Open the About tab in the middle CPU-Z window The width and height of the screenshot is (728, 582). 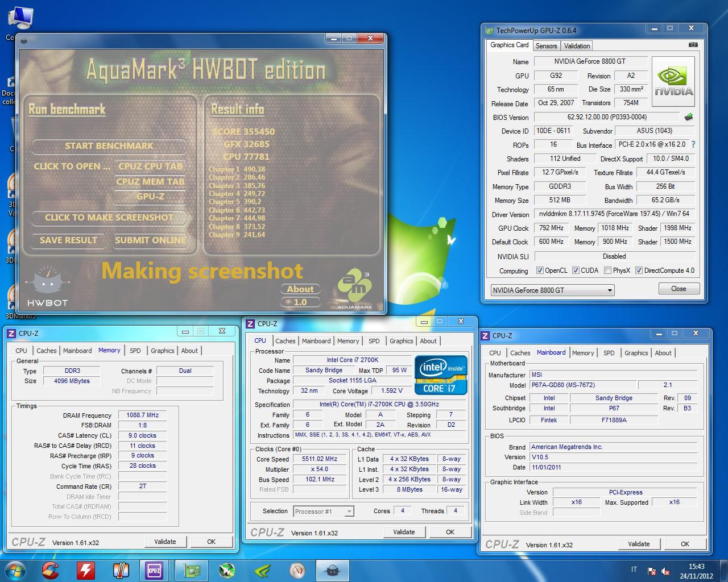[428, 341]
